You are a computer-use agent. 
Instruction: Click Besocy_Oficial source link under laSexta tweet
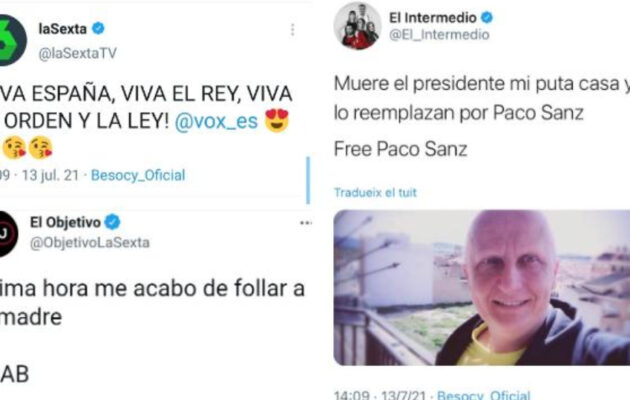138,175
